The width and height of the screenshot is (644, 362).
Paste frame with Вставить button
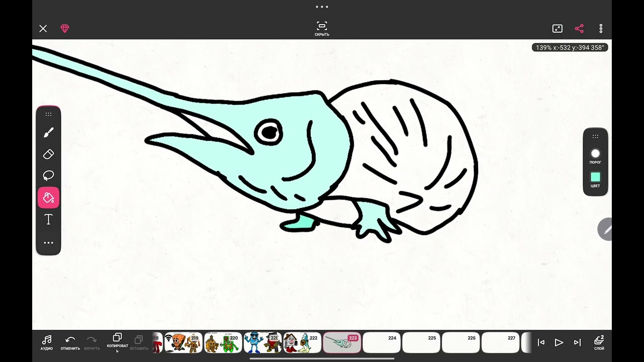click(139, 342)
